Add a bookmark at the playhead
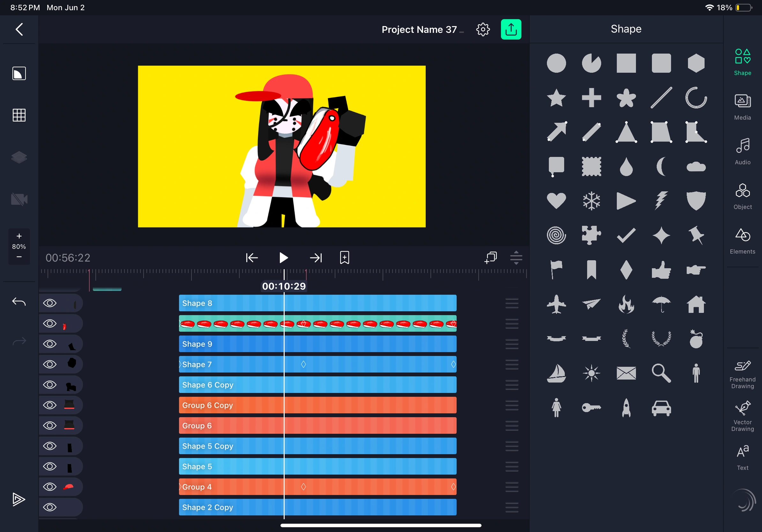The width and height of the screenshot is (762, 532). coord(345,258)
